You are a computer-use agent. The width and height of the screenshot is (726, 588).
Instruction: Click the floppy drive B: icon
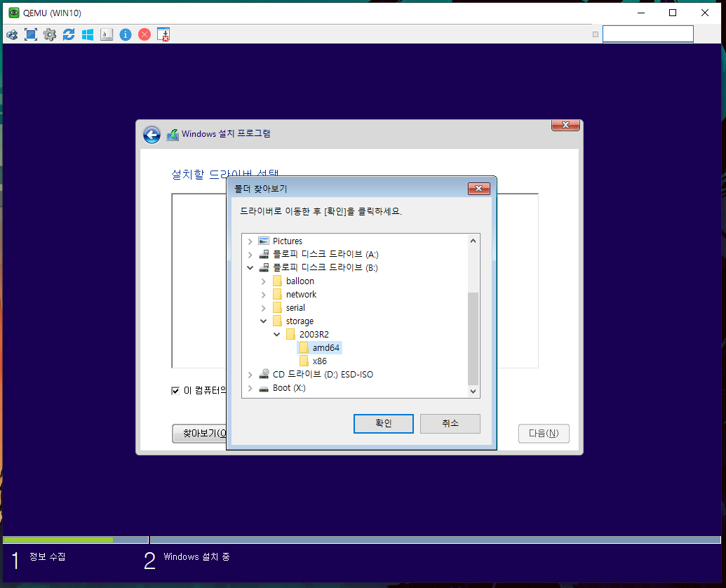coord(264,268)
